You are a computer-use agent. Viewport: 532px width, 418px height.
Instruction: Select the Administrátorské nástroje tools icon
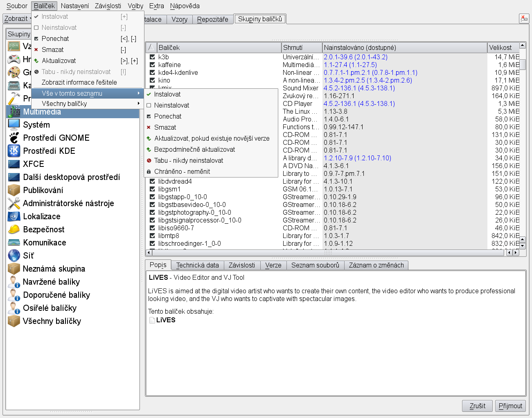(14, 203)
